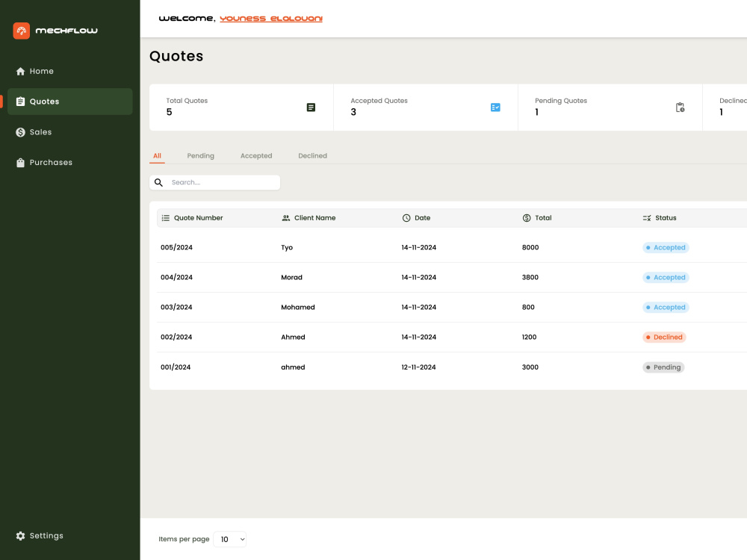Click client name Ahmed in row 002/2024
747x560 pixels.
293,337
